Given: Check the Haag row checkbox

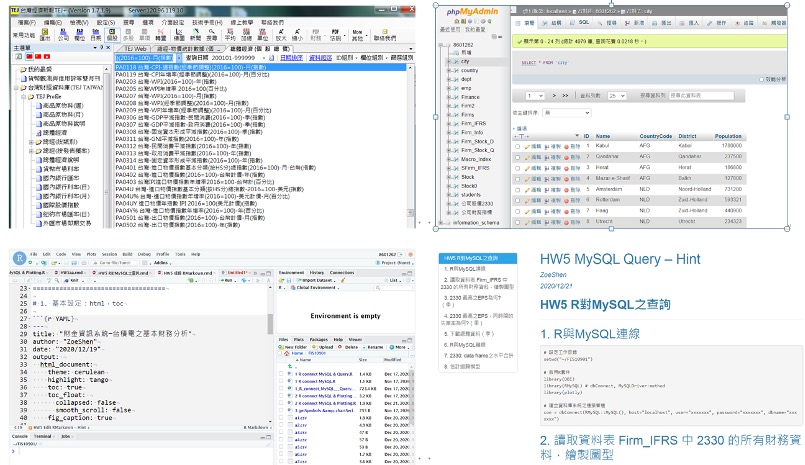Looking at the screenshot, I should 517,211.
